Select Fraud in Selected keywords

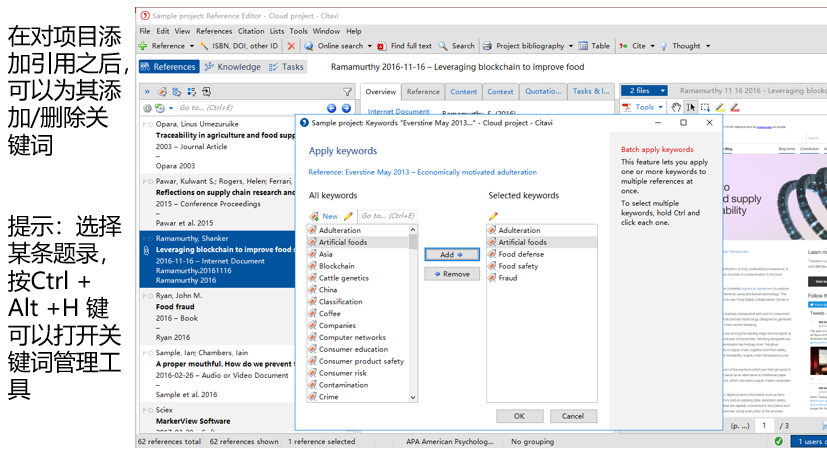coord(508,277)
